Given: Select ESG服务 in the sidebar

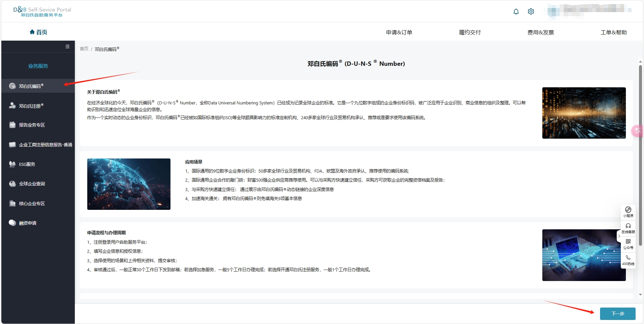Looking at the screenshot, I should coord(38,164).
